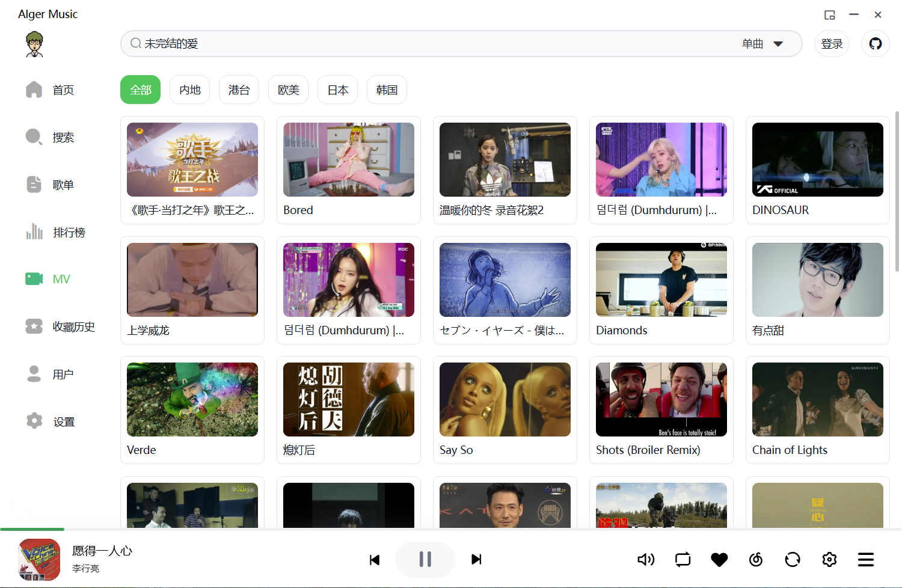Open the 上学威龙 MV card
Viewport: 902px width, 588px height.
coord(192,290)
